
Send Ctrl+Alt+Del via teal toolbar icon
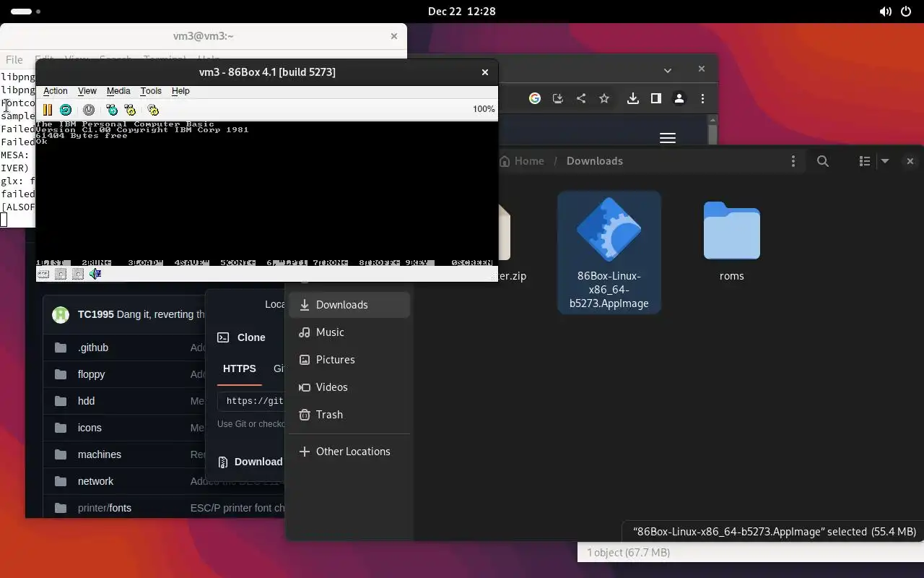coord(112,110)
